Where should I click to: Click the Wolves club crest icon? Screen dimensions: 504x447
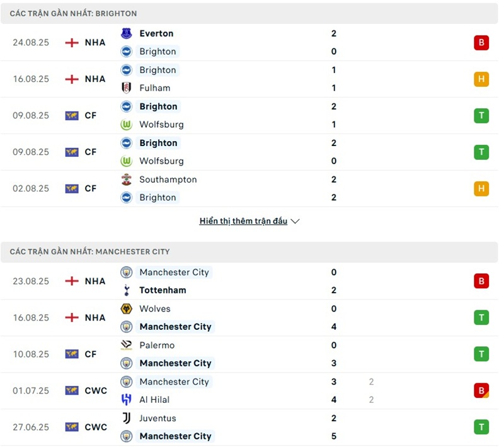(127, 308)
